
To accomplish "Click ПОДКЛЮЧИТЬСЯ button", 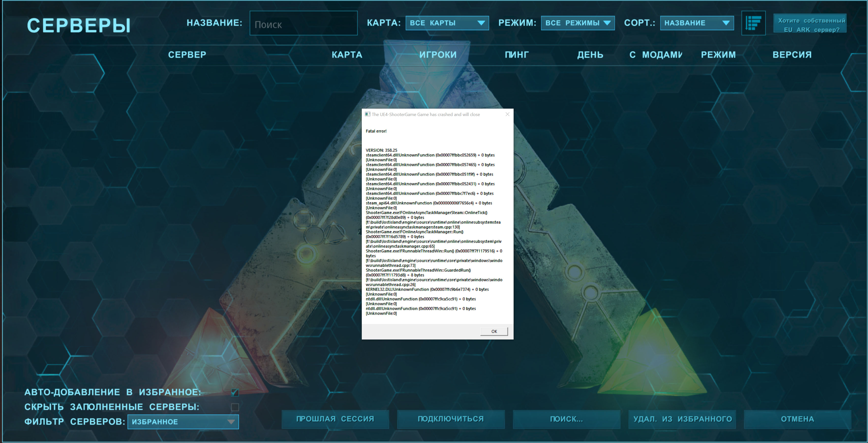I will 451,419.
